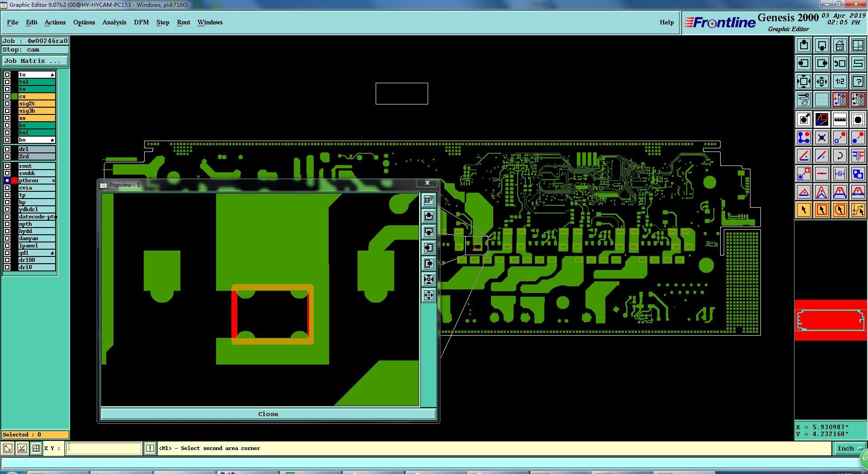Open the File menu
This screenshot has width=868, height=474.
point(13,22)
